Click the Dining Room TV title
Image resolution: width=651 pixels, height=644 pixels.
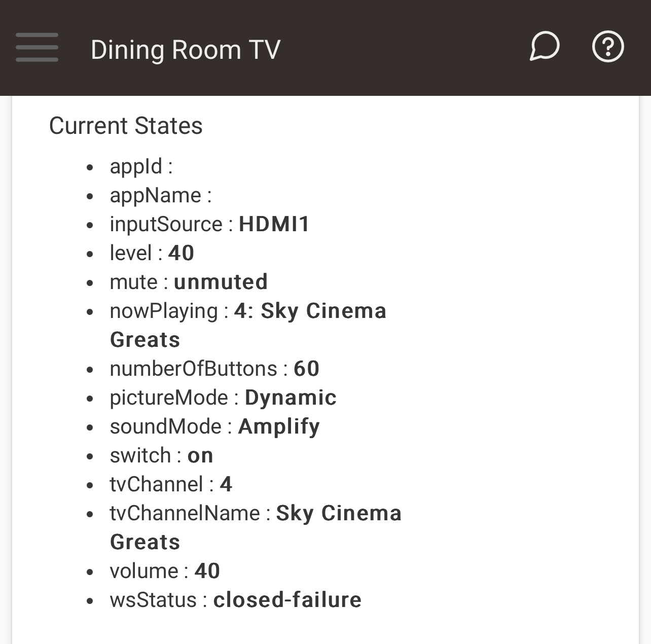186,50
